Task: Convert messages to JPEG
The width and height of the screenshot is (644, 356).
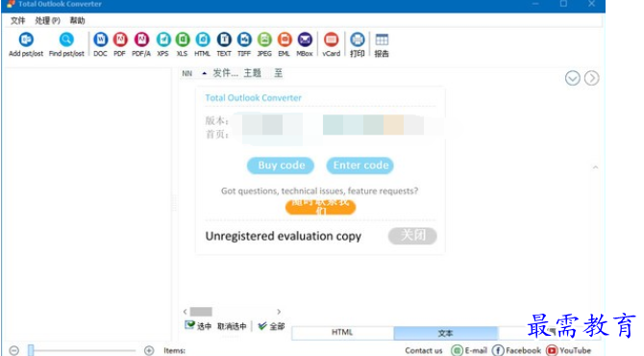Action: pyautogui.click(x=264, y=44)
